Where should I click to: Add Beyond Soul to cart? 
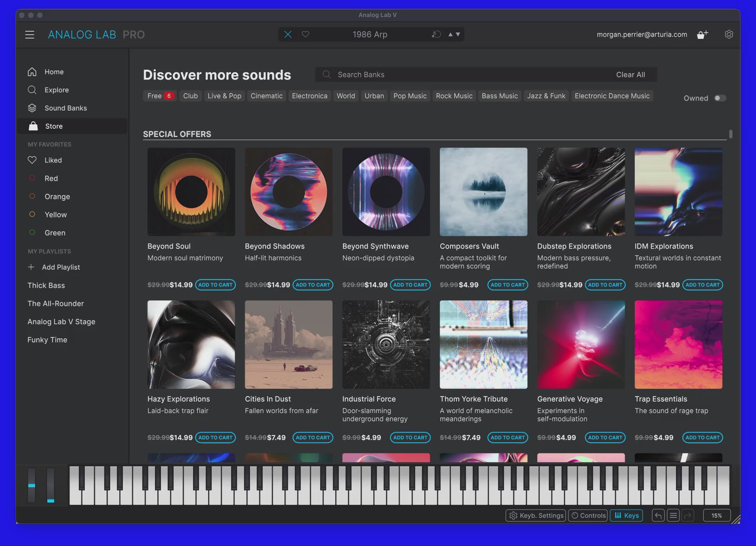(x=215, y=285)
